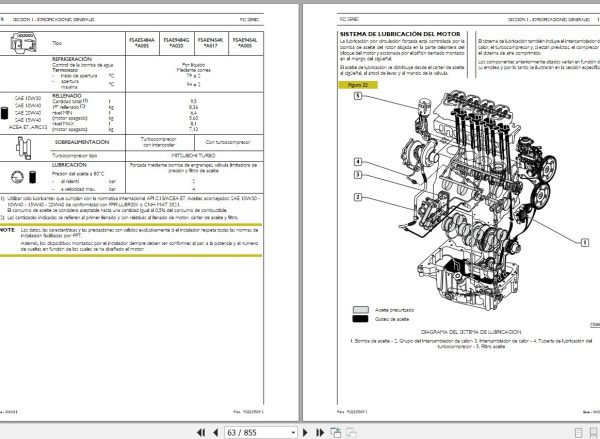
Task: Go to the previous page
Action: click(215, 432)
